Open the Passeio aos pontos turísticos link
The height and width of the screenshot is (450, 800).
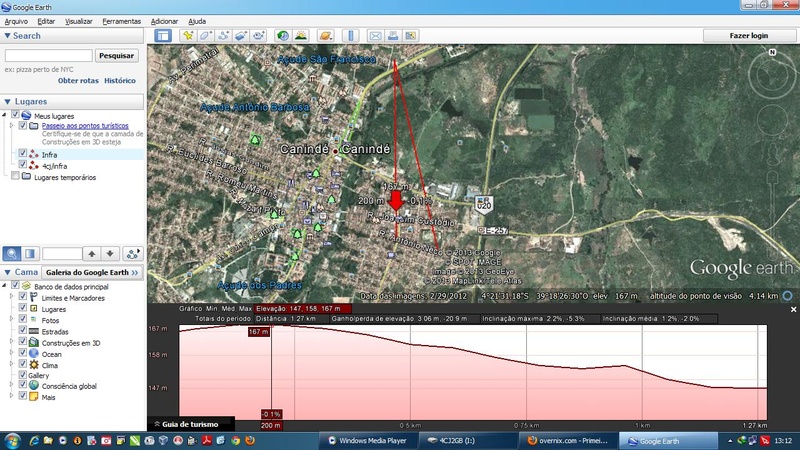point(85,126)
